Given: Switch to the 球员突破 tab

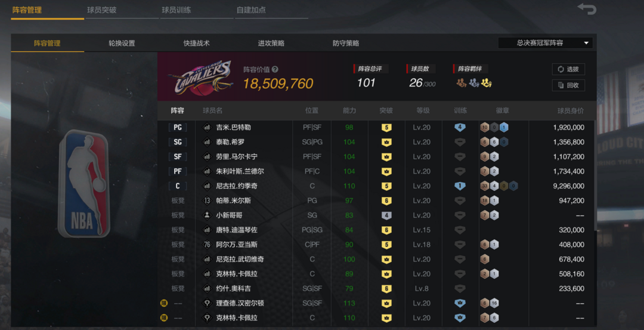Looking at the screenshot, I should [x=101, y=10].
